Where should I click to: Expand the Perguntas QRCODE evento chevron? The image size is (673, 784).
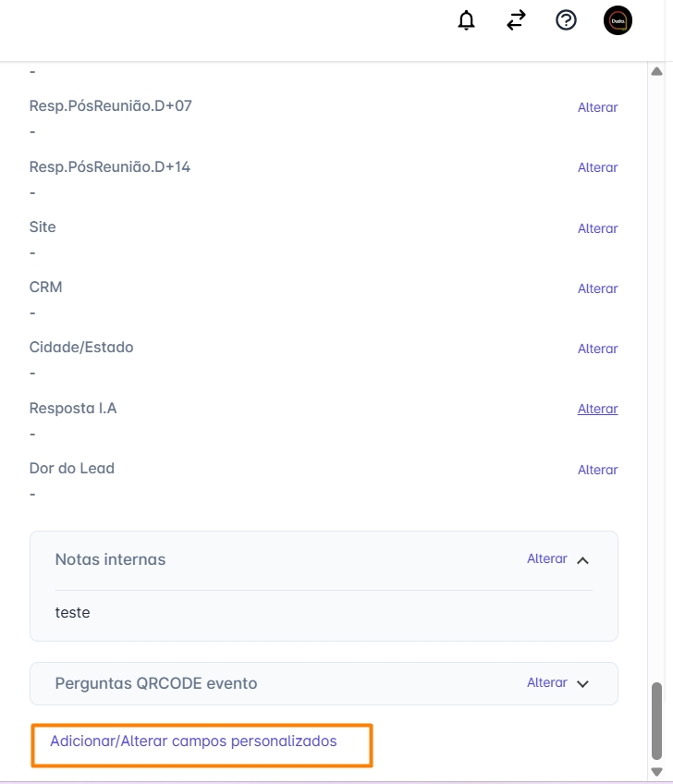pos(582,684)
